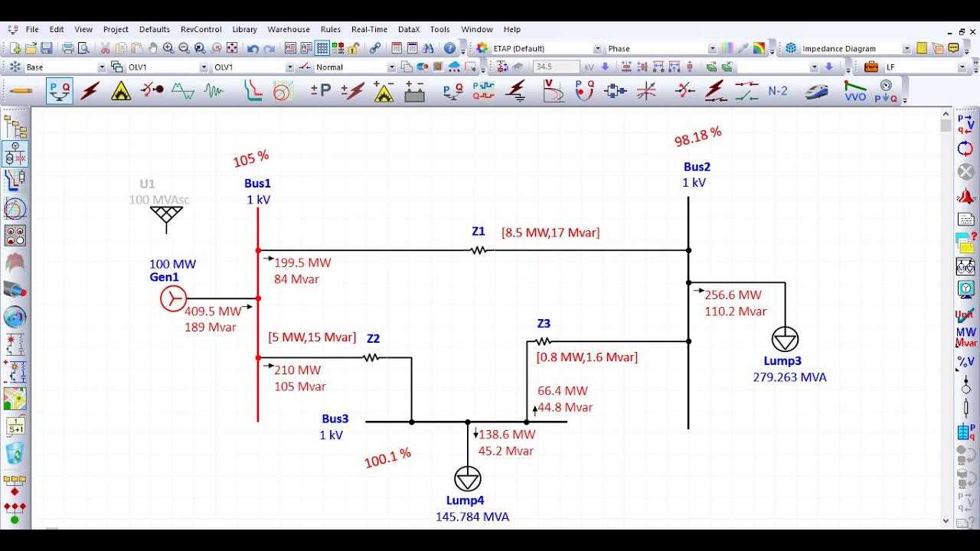Image resolution: width=980 pixels, height=551 pixels.
Task: Click the Zoom Out magnifier icon
Action: (184, 48)
